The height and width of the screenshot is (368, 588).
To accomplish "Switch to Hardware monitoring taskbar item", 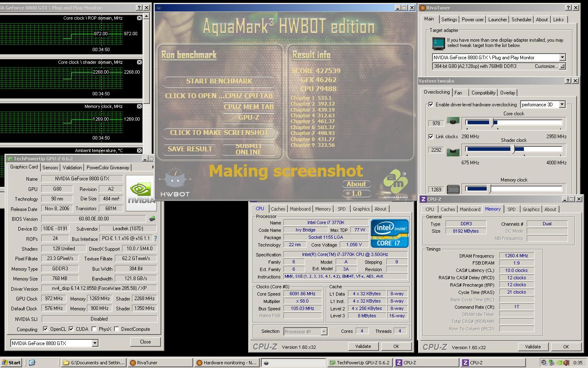I will pos(226,363).
